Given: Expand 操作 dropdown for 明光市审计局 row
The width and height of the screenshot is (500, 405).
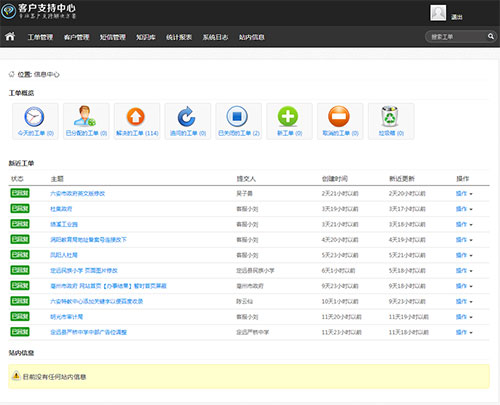Looking at the screenshot, I should click(464, 317).
